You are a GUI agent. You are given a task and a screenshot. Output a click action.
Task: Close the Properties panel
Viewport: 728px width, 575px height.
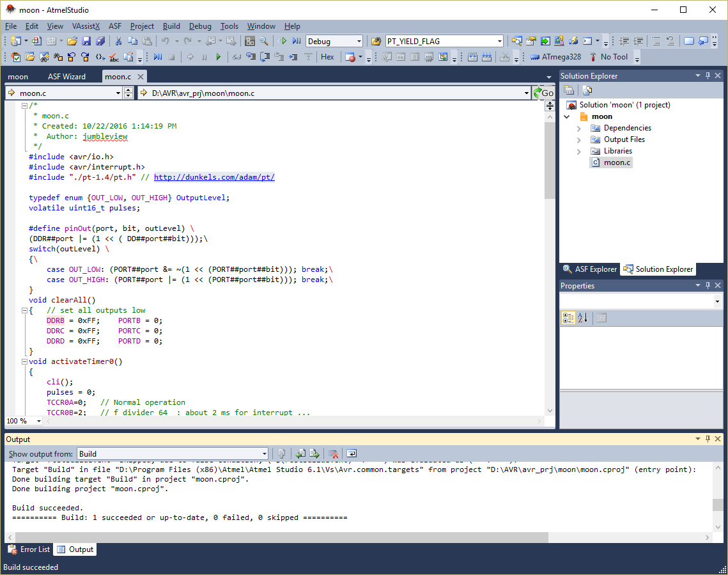pyautogui.click(x=718, y=285)
